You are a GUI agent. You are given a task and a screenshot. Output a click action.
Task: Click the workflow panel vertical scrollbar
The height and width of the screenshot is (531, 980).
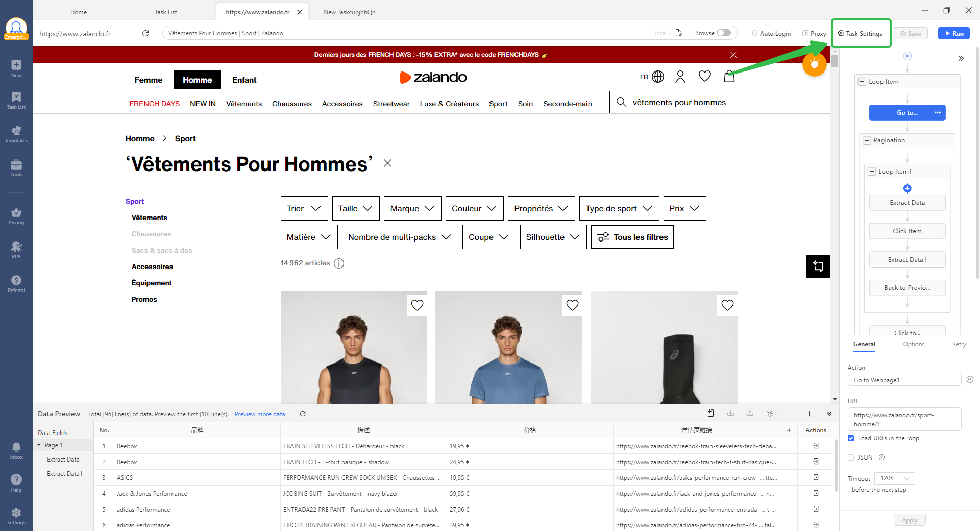[x=977, y=163]
